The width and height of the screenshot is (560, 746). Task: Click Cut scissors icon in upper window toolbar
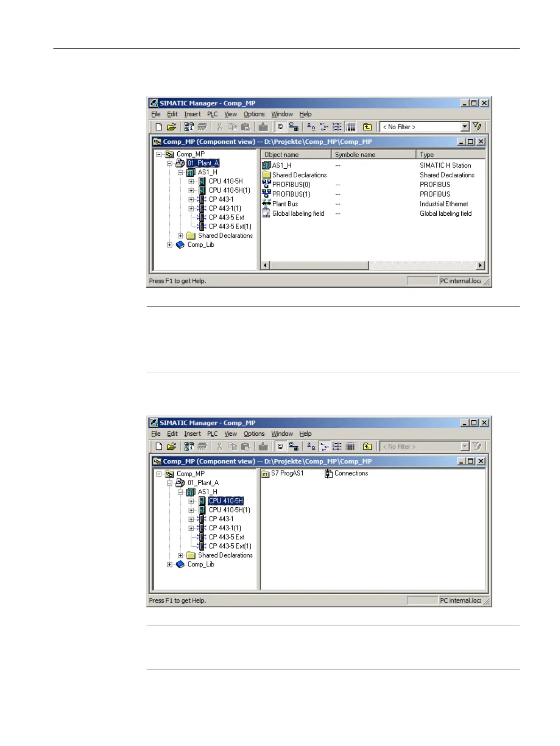pos(219,127)
